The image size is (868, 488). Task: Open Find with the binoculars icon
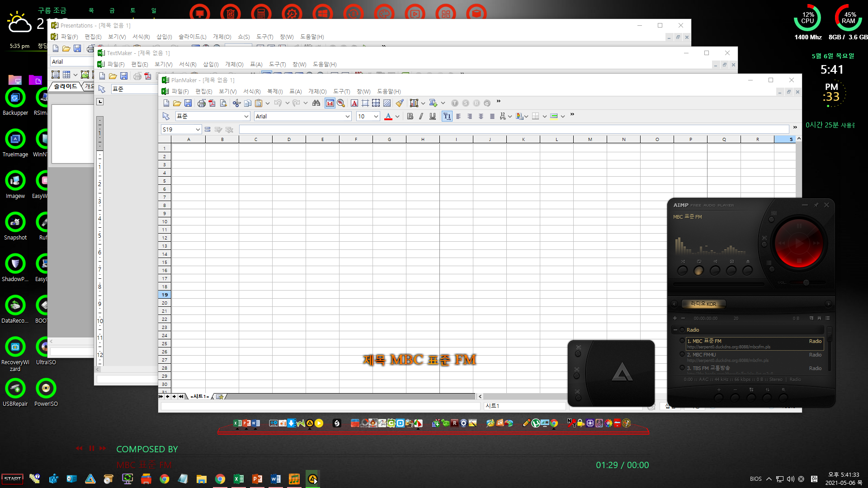click(316, 103)
